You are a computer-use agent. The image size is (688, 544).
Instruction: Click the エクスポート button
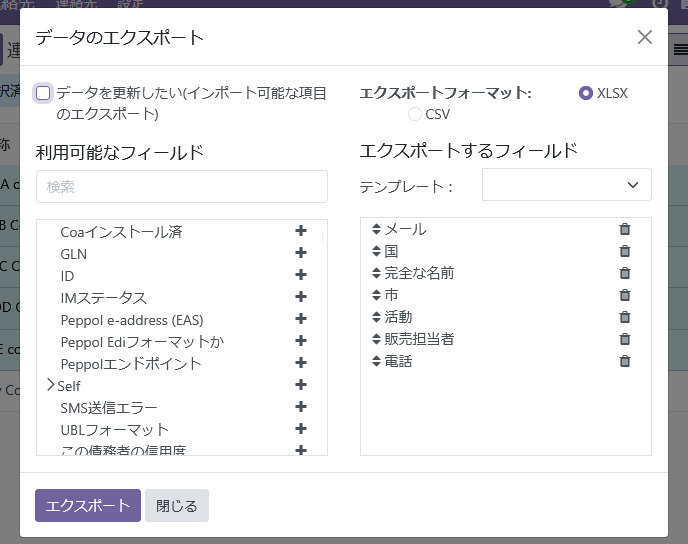point(88,506)
